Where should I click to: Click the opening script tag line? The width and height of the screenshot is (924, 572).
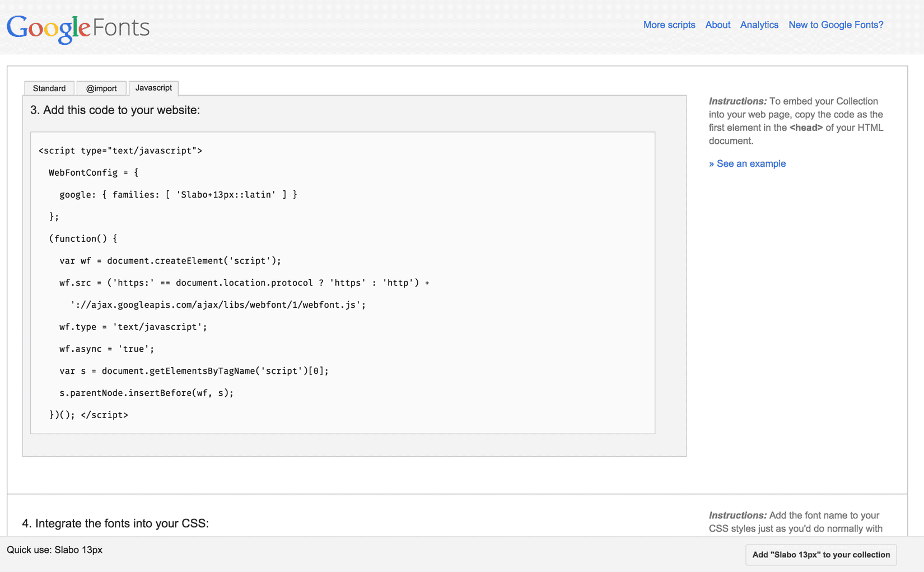(x=120, y=151)
